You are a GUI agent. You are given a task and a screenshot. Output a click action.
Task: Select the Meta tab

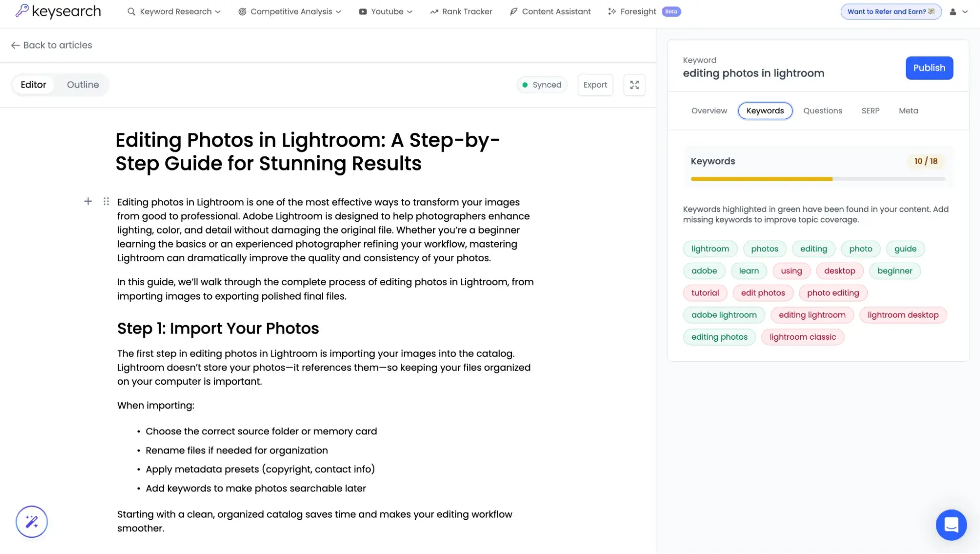[908, 110]
